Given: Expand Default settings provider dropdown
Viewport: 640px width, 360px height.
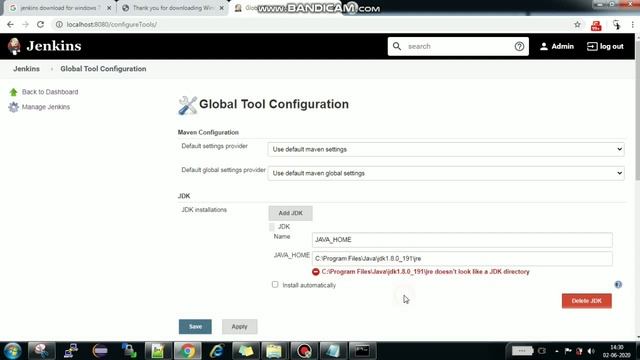Looking at the screenshot, I should (446, 149).
